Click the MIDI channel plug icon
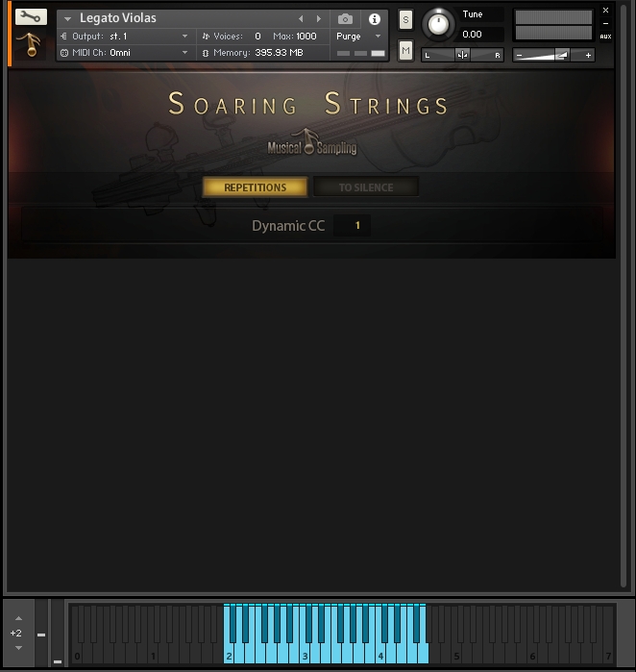636x672 pixels. pyautogui.click(x=64, y=53)
